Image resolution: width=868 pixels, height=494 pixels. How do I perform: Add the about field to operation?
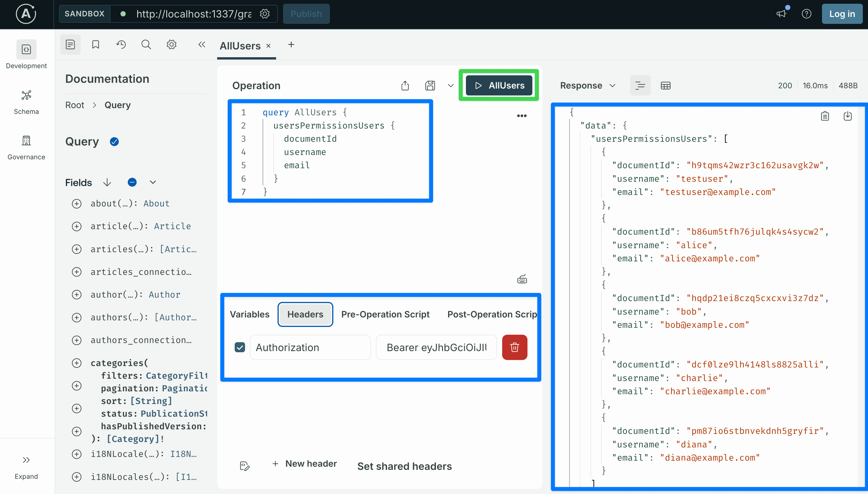77,204
